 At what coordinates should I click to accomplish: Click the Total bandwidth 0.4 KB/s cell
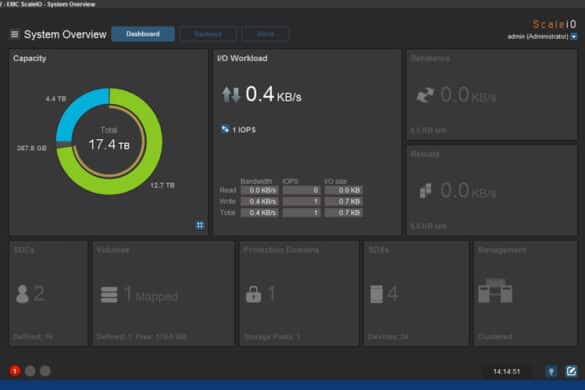click(260, 213)
